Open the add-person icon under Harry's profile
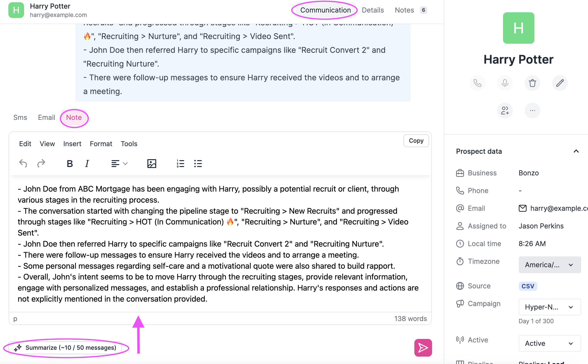Screen dimensions: 588x364 (x=505, y=111)
